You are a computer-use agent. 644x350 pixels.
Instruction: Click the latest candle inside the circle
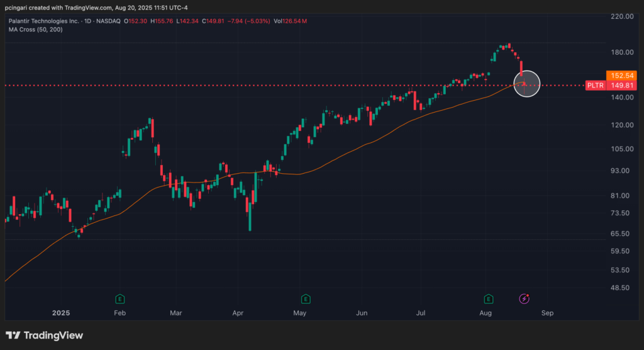tap(525, 84)
